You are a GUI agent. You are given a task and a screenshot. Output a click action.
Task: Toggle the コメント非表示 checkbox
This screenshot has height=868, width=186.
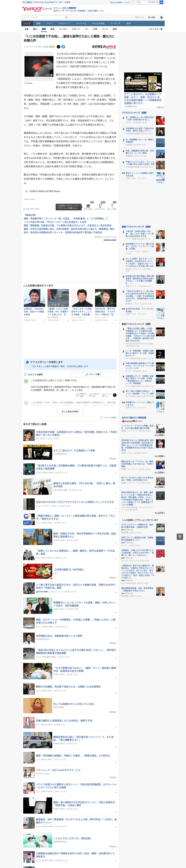pyautogui.click(x=102, y=418)
